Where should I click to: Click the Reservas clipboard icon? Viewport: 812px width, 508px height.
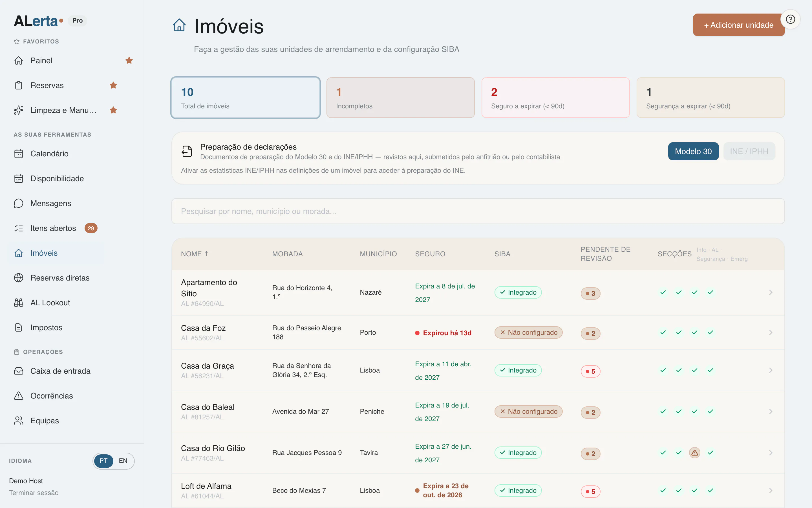(19, 85)
